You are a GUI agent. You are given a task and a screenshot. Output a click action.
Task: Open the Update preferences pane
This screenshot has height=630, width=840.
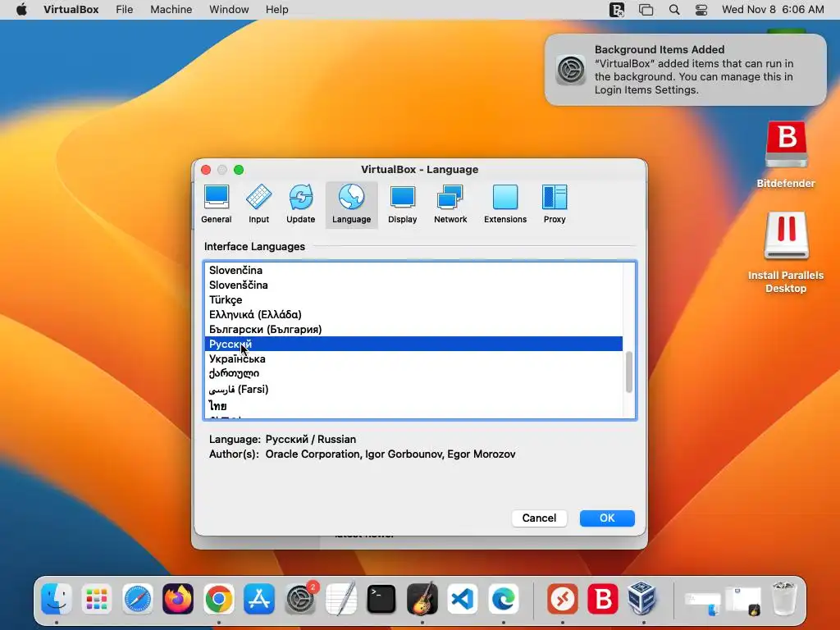tap(300, 204)
